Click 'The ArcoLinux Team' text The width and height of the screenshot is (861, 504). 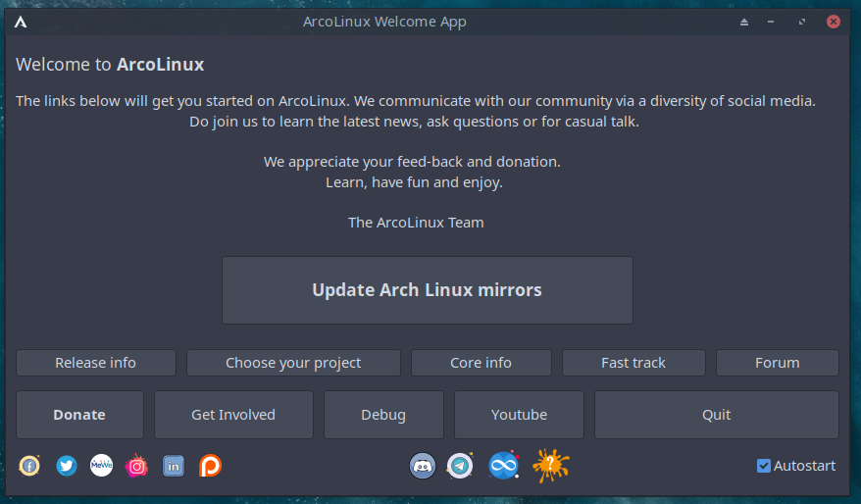(416, 223)
